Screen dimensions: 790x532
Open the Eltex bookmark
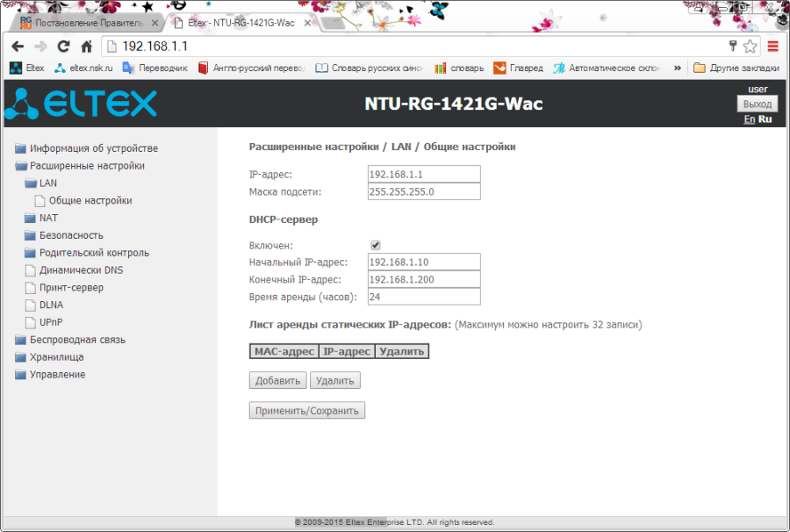click(27, 68)
